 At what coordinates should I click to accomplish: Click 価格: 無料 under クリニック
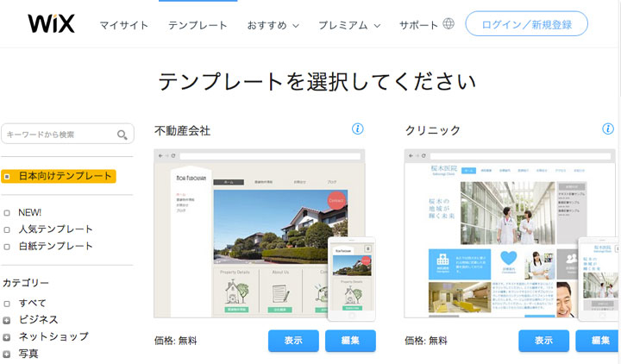click(426, 341)
